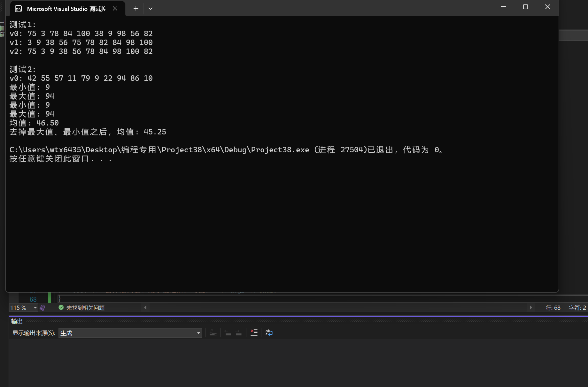The height and width of the screenshot is (387, 588).
Task: Click the 输出 panel title
Action: [x=17, y=321]
